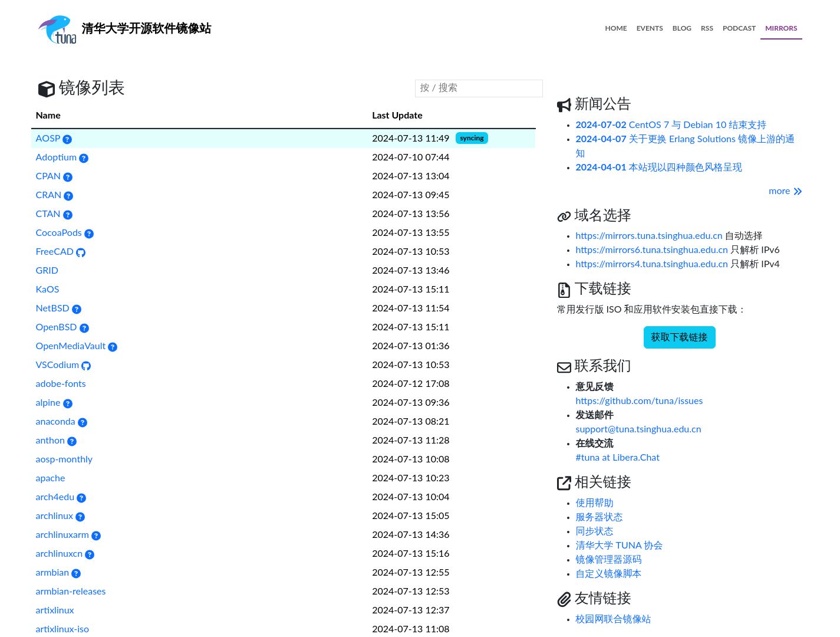840x637 pixels.
Task: Open help icon next to OpenMediaVault
Action: click(113, 347)
